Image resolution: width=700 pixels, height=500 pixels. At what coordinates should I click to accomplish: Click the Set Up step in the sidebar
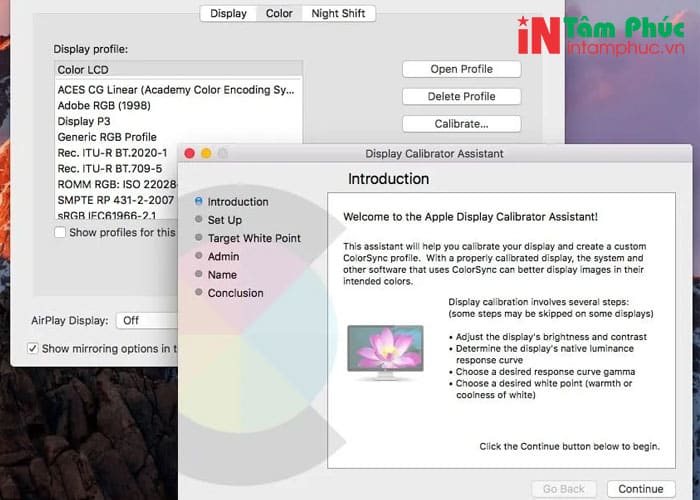pos(225,220)
